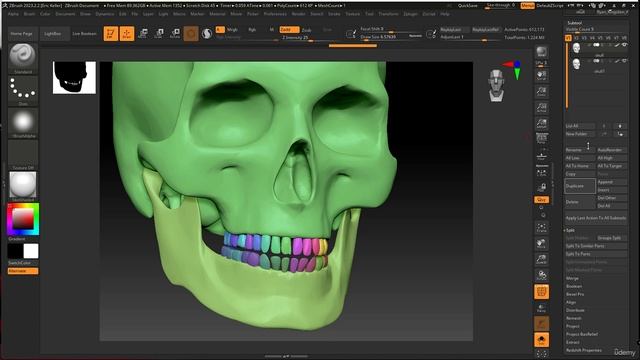Expand the Remesh section
Screen dimensions: 640x360
[573, 318]
